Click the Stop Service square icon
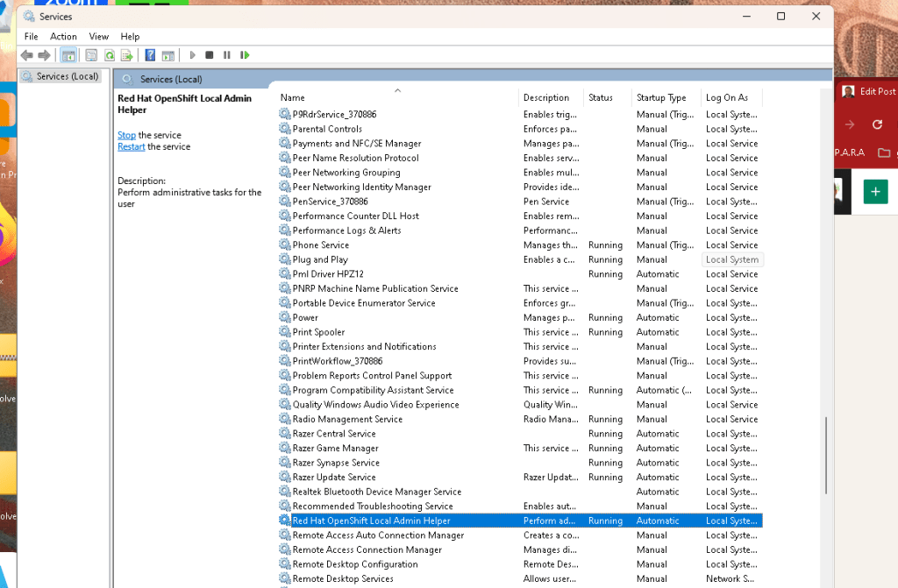Screen dimensions: 898x588 click(210, 55)
